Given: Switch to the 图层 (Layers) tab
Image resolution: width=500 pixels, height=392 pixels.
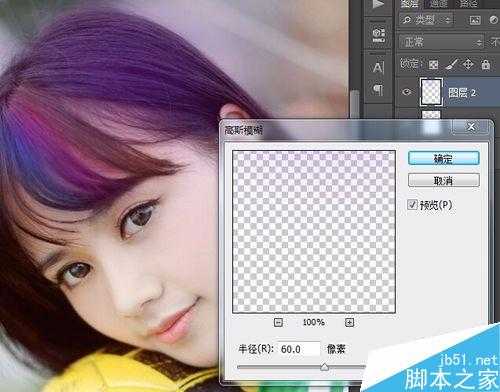Looking at the screenshot, I should pyautogui.click(x=409, y=4).
